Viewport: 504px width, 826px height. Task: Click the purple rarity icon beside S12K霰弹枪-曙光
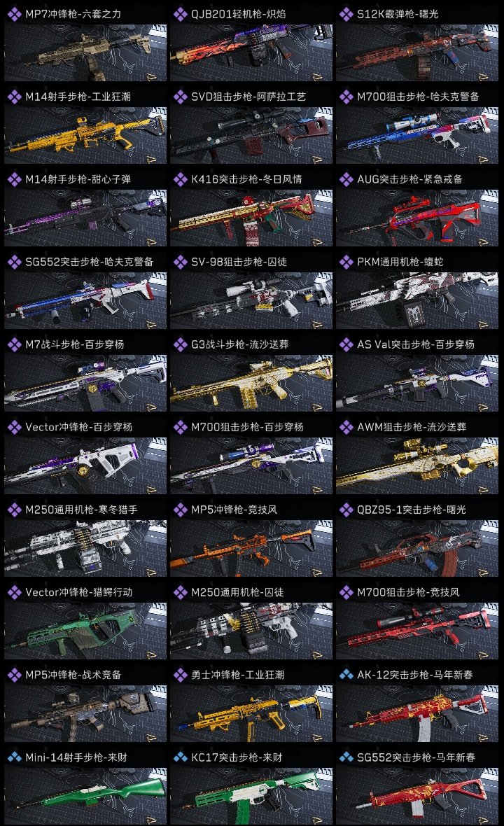tap(346, 14)
